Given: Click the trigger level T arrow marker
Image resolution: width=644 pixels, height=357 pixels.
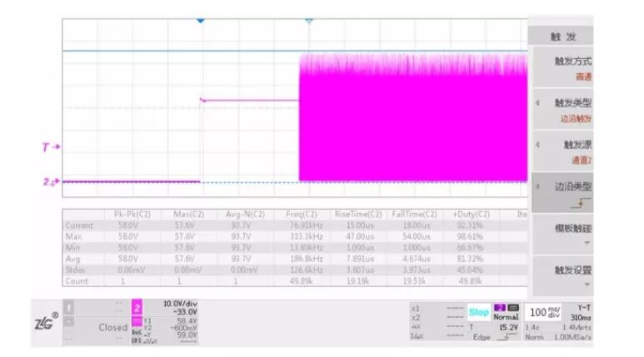Looking at the screenshot, I should point(51,147).
